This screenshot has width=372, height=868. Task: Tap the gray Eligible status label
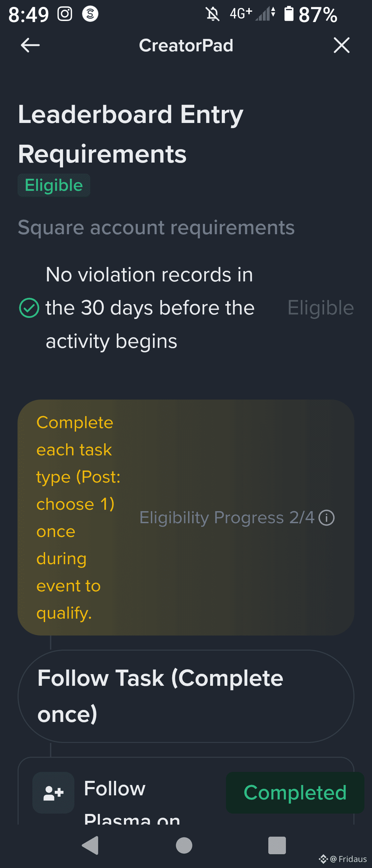[x=321, y=308]
